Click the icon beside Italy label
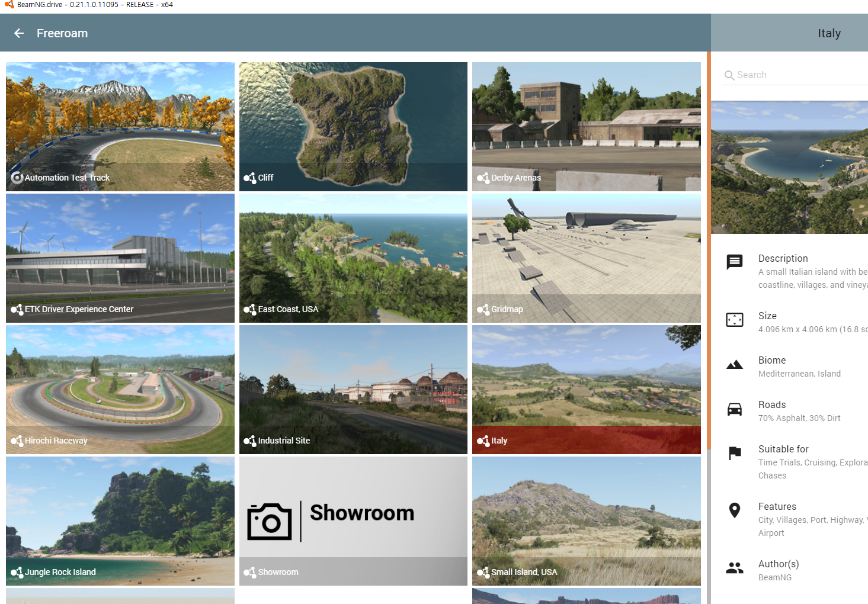Image resolution: width=868 pixels, height=604 pixels. pos(483,441)
